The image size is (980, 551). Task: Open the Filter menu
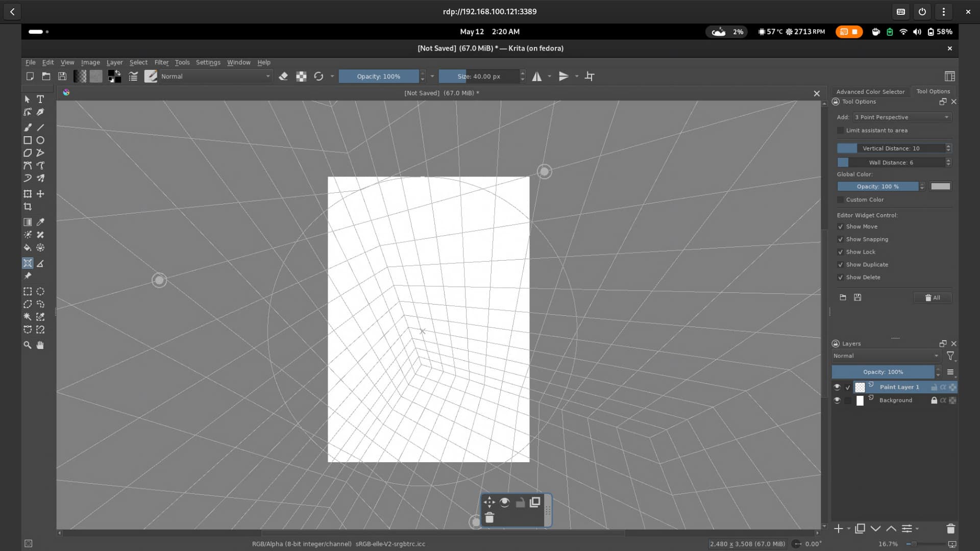tap(161, 62)
